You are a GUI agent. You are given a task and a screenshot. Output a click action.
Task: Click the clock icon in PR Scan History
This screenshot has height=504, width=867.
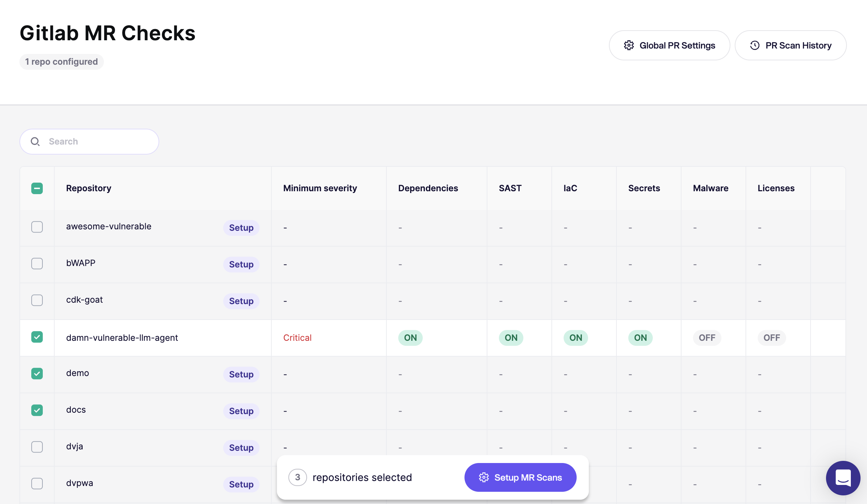point(754,45)
